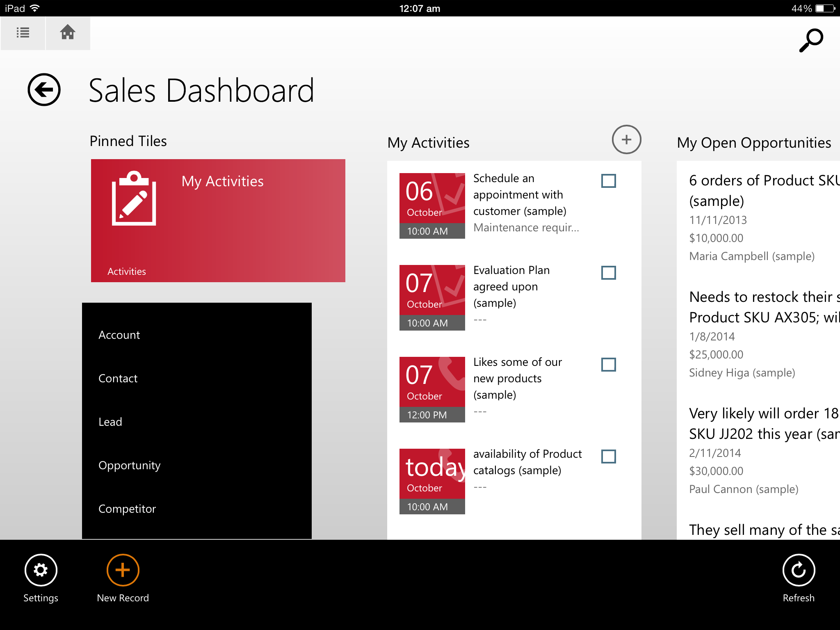Open search with magnifying glass icon
840x630 pixels.
coord(810,40)
